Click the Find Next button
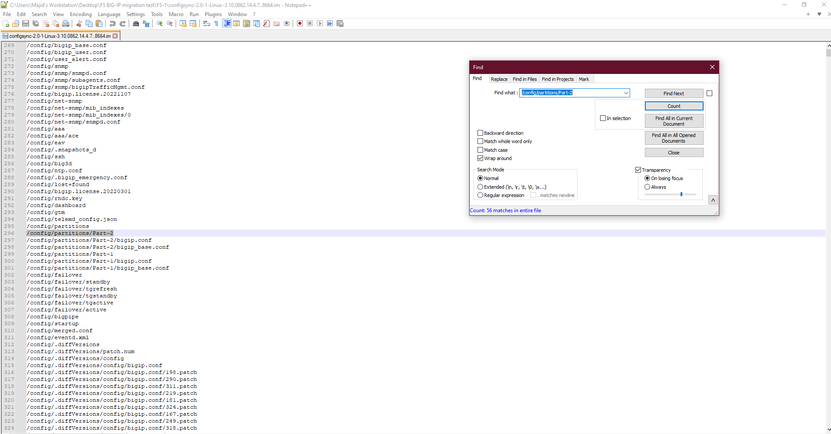The width and height of the screenshot is (831, 434). 674,93
